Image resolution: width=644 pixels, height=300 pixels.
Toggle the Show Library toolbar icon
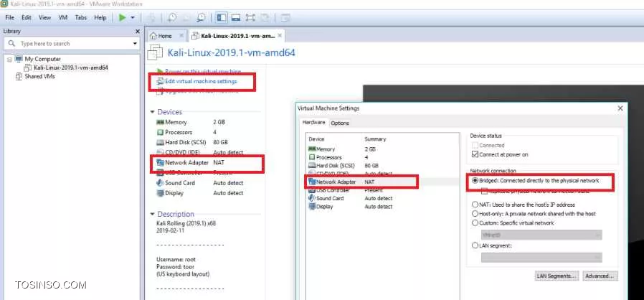(x=222, y=18)
